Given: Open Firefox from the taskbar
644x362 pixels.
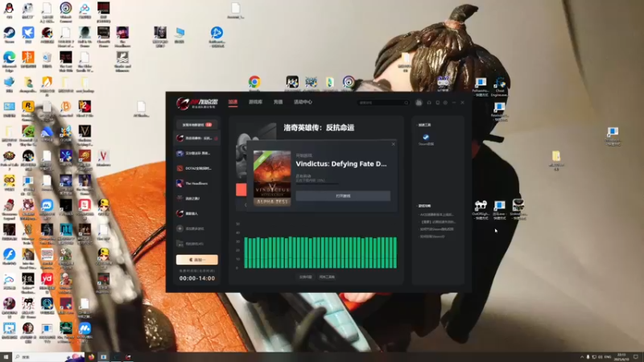Looking at the screenshot, I should click(91, 357).
